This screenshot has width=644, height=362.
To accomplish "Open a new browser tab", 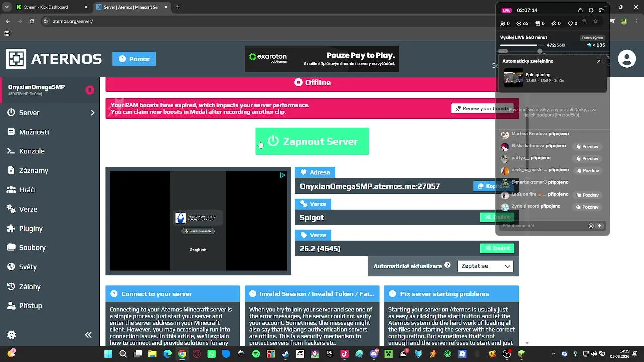I will 178,7.
